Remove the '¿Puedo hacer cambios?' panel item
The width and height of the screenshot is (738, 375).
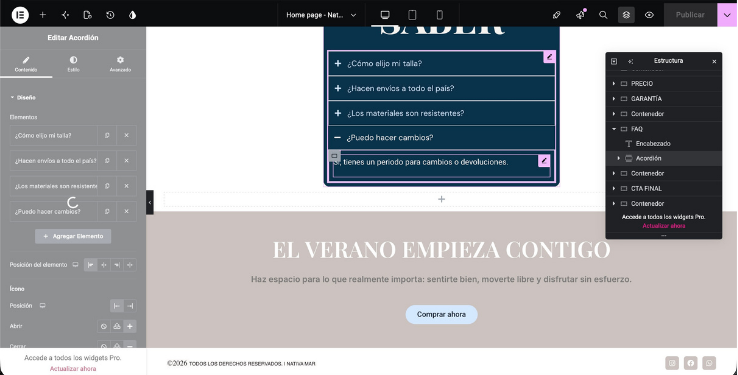[127, 212]
